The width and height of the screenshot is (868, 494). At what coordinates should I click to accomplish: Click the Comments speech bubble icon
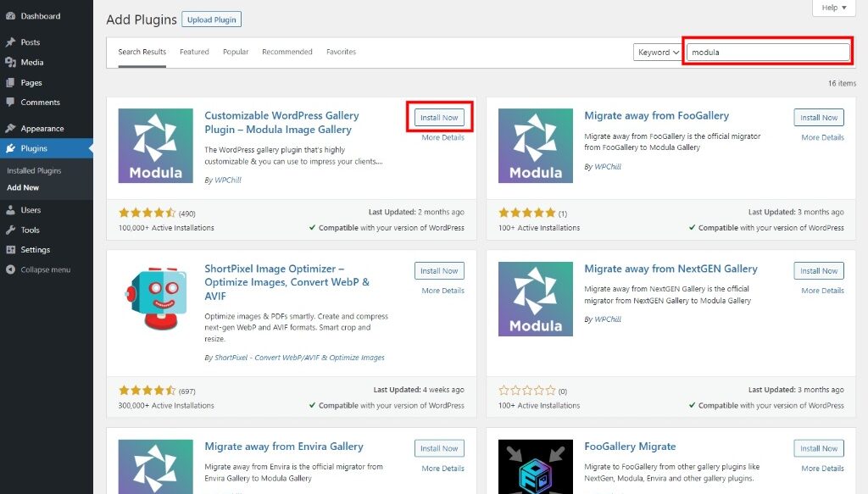pos(10,103)
